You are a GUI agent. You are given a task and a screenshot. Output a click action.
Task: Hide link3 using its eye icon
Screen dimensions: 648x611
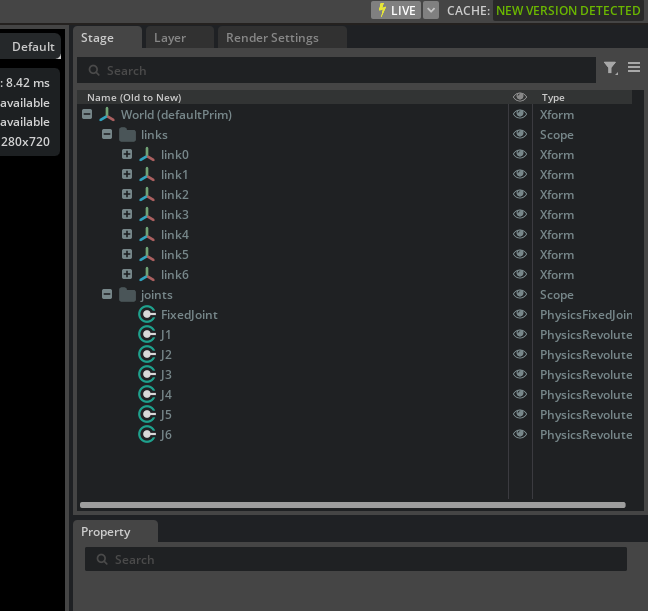point(520,215)
